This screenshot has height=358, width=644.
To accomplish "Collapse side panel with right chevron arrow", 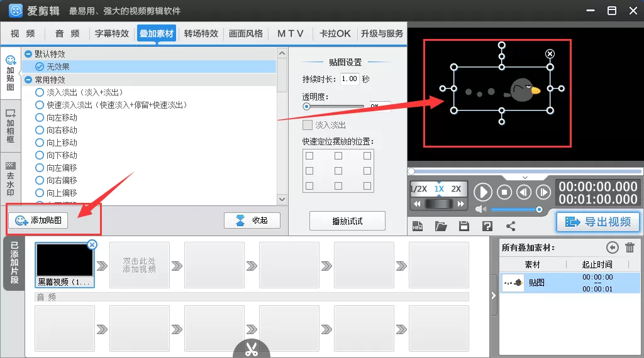I will pos(494,296).
